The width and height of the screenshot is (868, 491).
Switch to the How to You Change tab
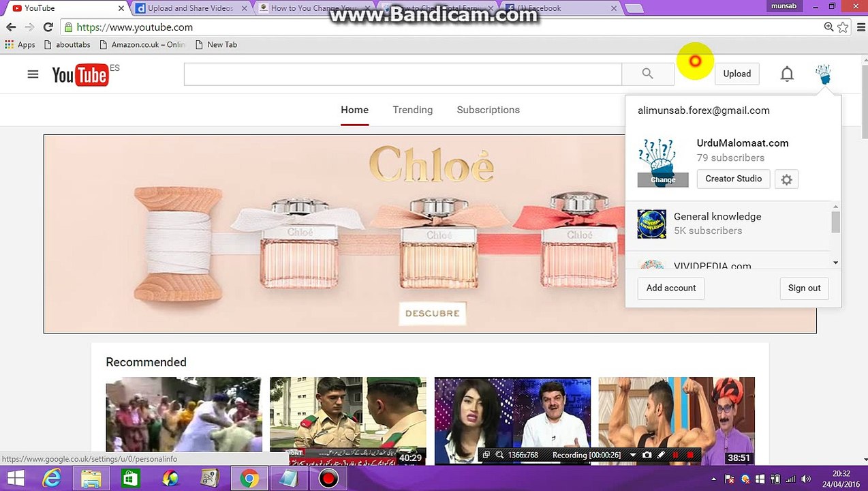click(x=313, y=8)
